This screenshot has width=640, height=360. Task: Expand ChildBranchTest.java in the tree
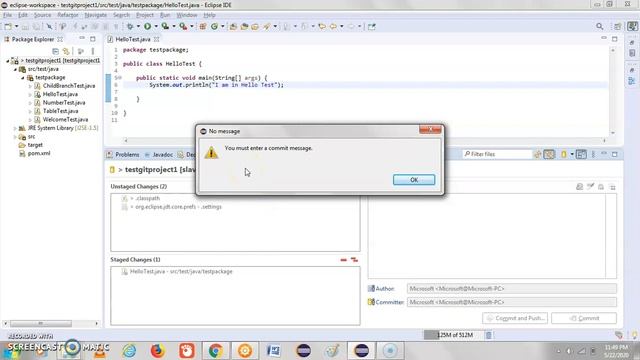(x=30, y=86)
